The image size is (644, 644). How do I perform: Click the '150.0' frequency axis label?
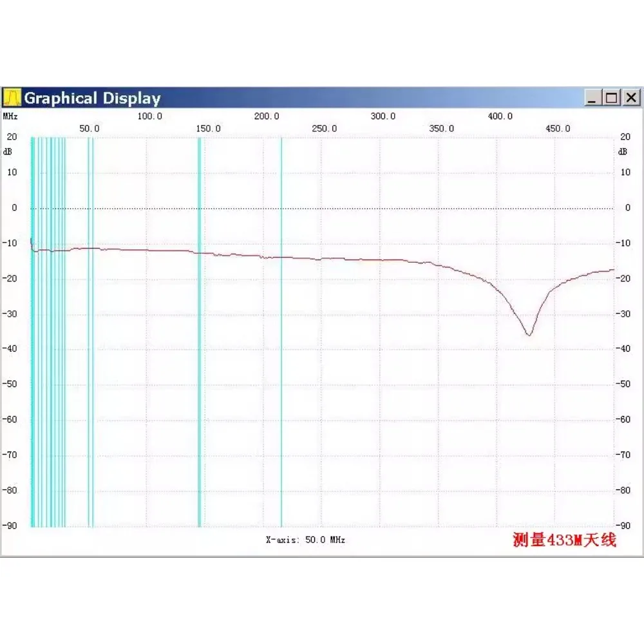[208, 129]
